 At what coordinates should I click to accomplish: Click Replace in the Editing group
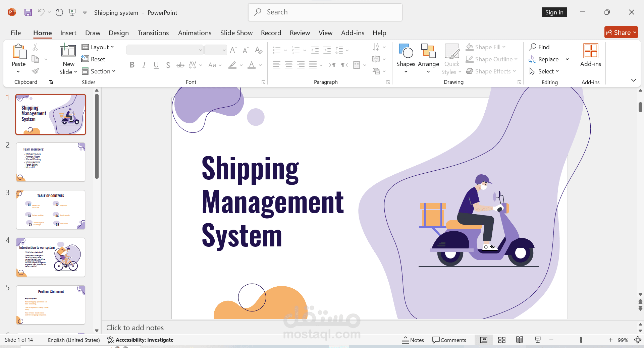[544, 59]
